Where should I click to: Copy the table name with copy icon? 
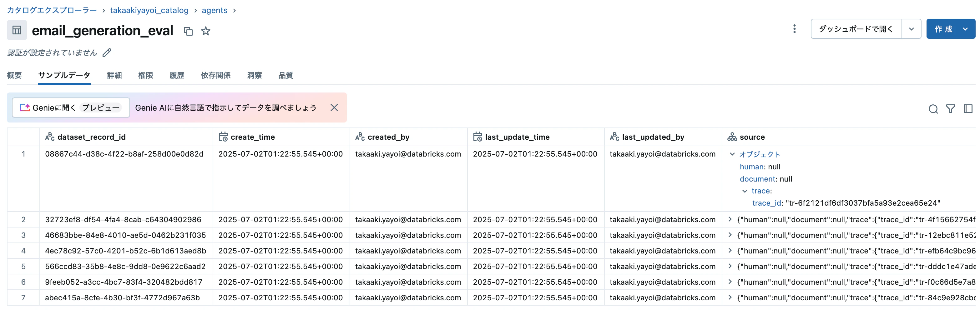188,31
